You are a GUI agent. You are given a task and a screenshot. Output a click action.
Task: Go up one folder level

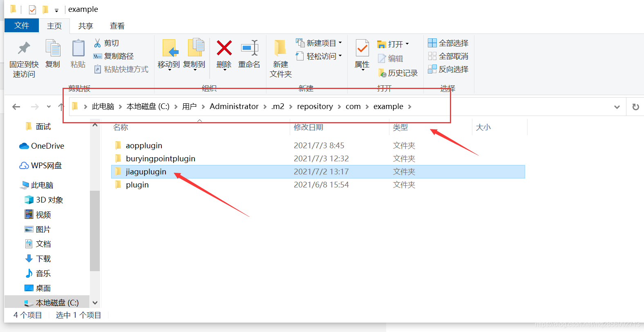pos(61,107)
